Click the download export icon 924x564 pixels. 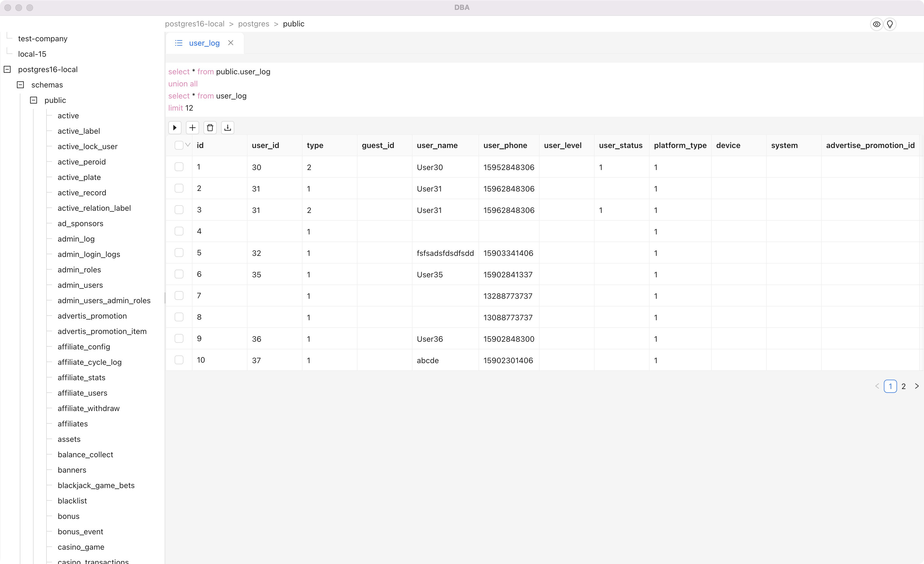click(228, 128)
